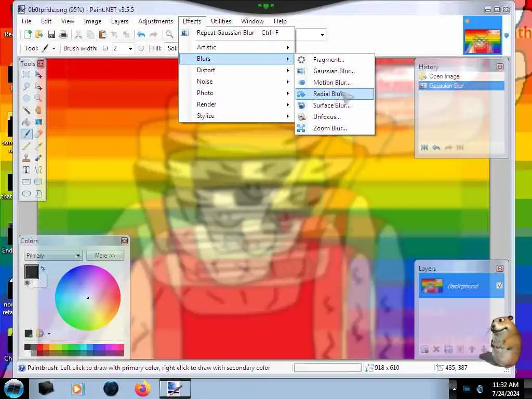Expand the Distort submenu
The image size is (532, 399).
pyautogui.click(x=236, y=70)
